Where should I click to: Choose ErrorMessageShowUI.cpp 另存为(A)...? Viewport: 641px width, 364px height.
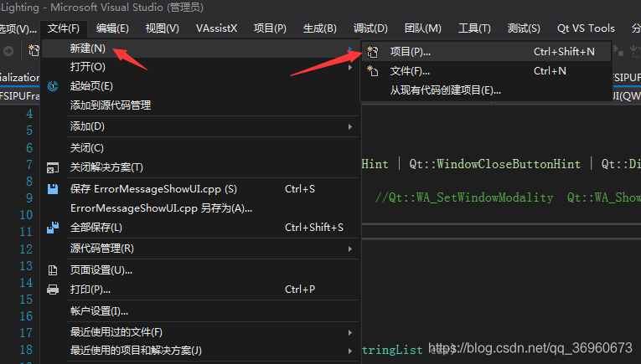200,208
